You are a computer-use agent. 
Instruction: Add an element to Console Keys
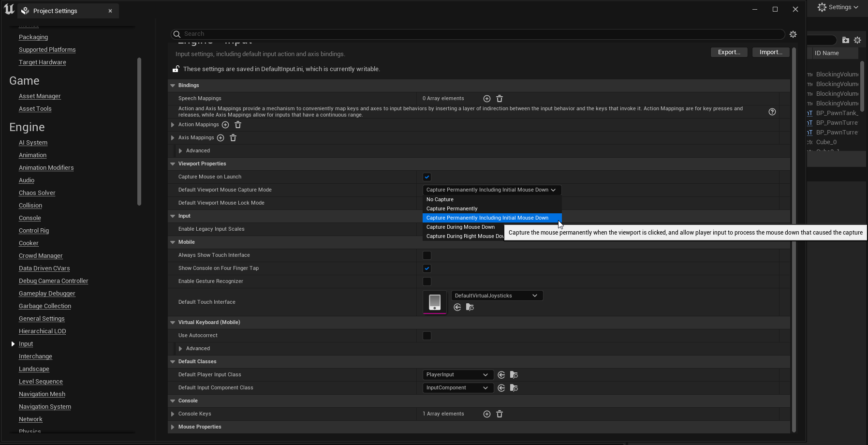pos(486,414)
